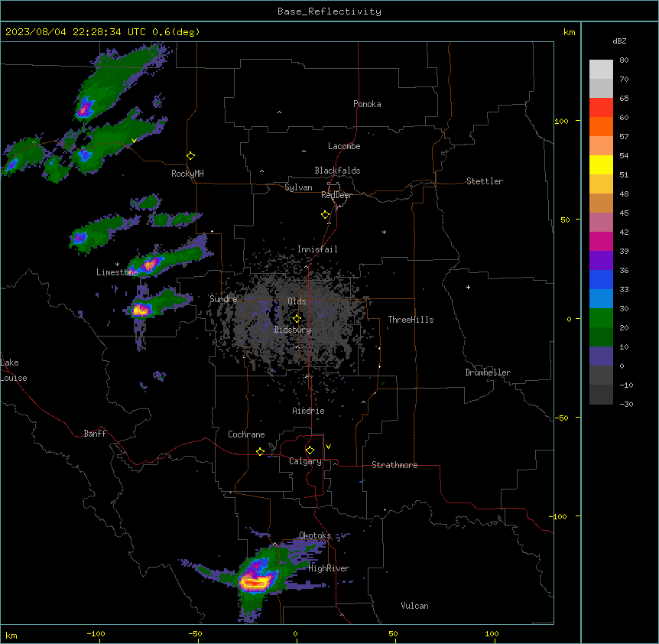Pick the purple swatch beside the 39 label
This screenshot has height=644, width=659.
coord(601,261)
